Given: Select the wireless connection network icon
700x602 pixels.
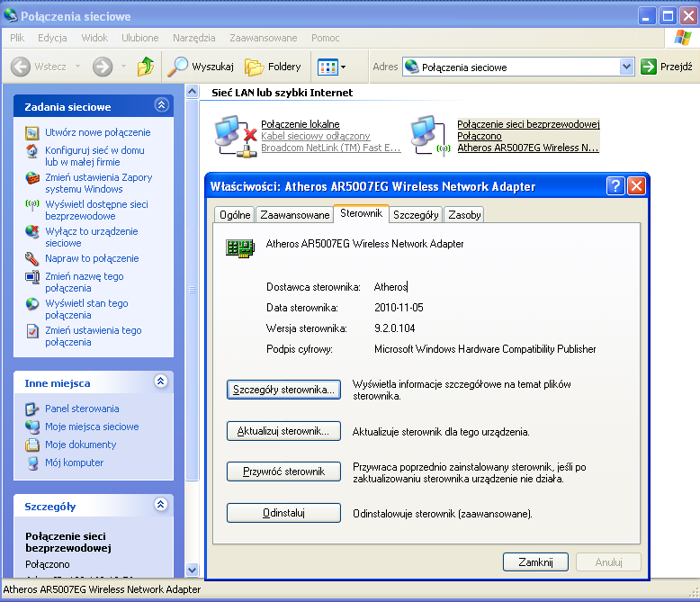Looking at the screenshot, I should 431,135.
